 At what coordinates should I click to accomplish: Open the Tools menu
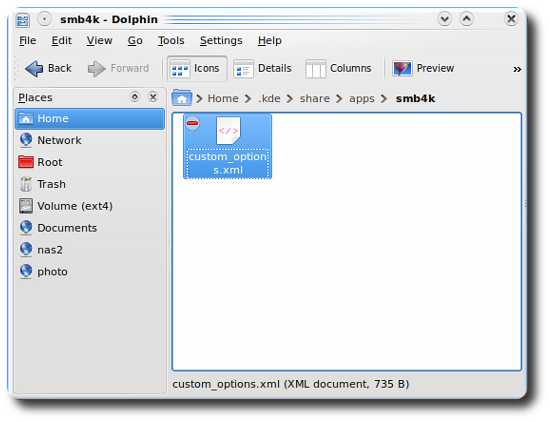171,40
